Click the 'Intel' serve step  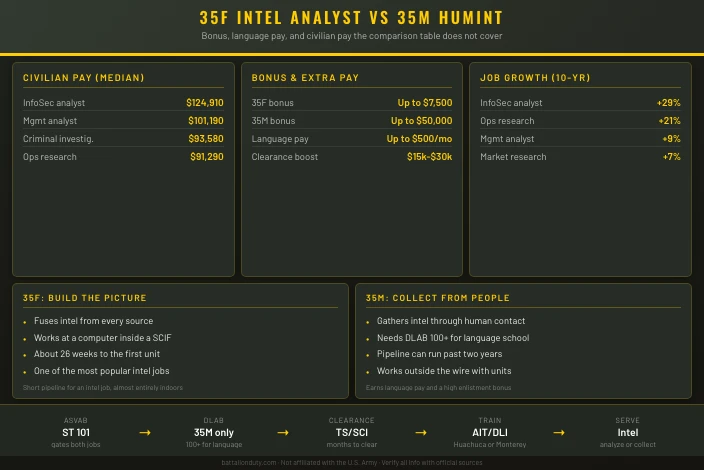[628, 433]
